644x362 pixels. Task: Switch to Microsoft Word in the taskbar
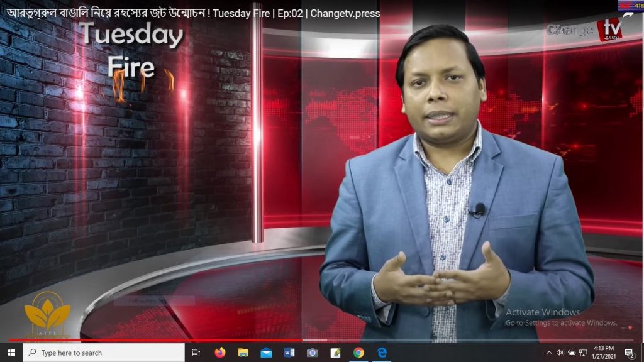tap(289, 353)
